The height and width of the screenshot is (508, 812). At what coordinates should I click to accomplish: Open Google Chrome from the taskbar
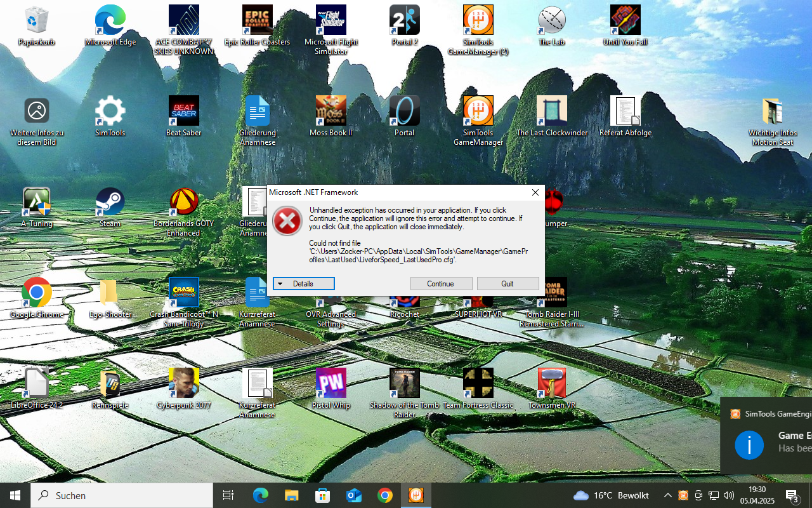point(384,495)
